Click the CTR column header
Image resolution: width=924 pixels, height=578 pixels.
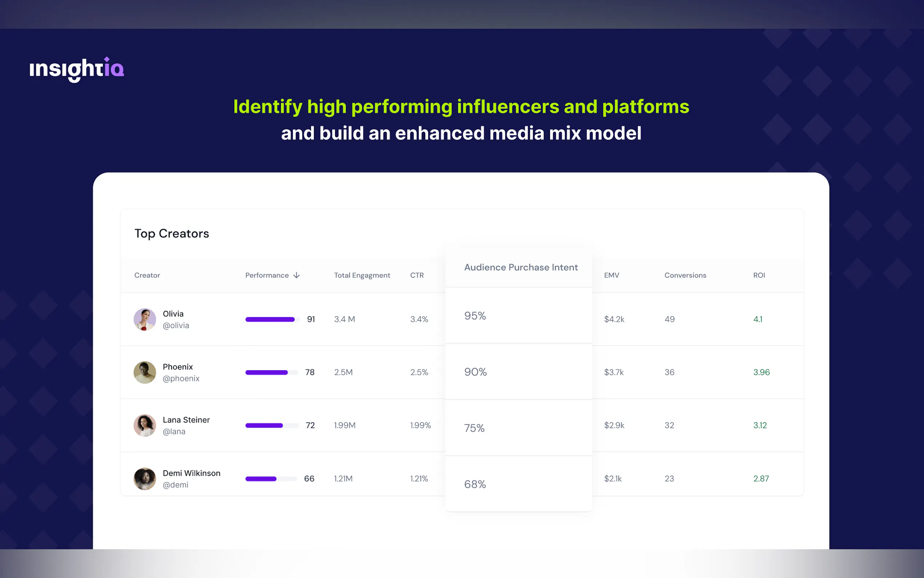tap(417, 275)
